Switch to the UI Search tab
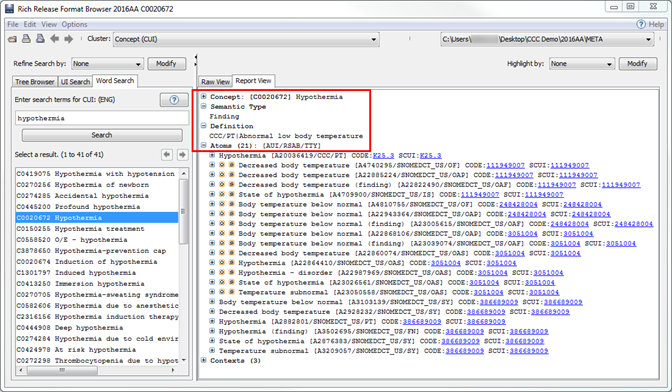The width and height of the screenshot is (672, 392). [x=75, y=82]
